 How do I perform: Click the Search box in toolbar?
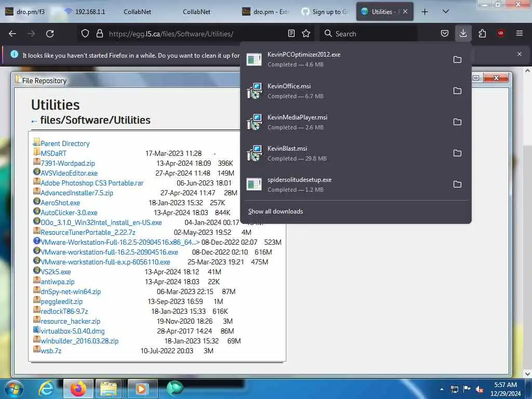click(x=368, y=34)
